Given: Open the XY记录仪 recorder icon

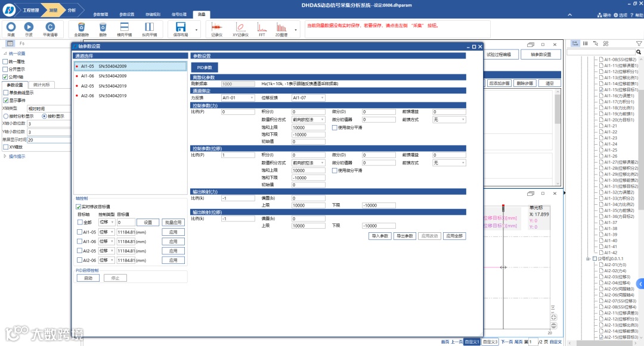Looking at the screenshot, I should tap(240, 27).
